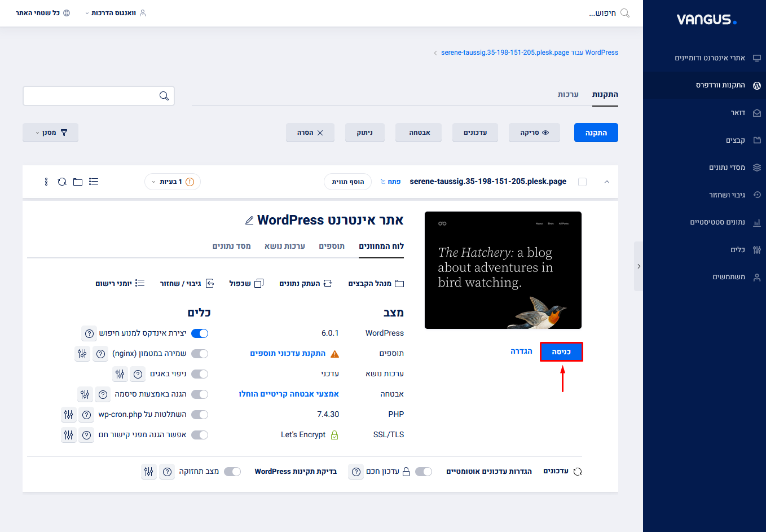Open settings sliders icon for nginx caching
This screenshot has height=532, width=766.
[x=82, y=354]
